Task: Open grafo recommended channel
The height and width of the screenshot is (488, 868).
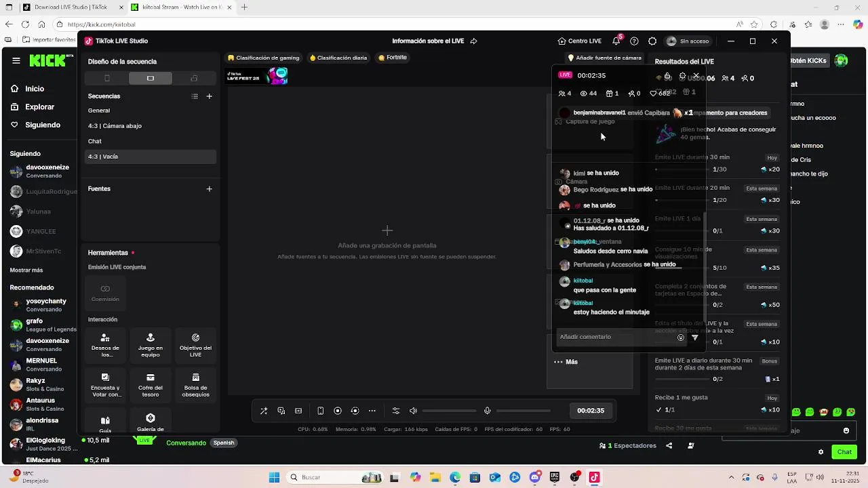Action: (x=43, y=325)
